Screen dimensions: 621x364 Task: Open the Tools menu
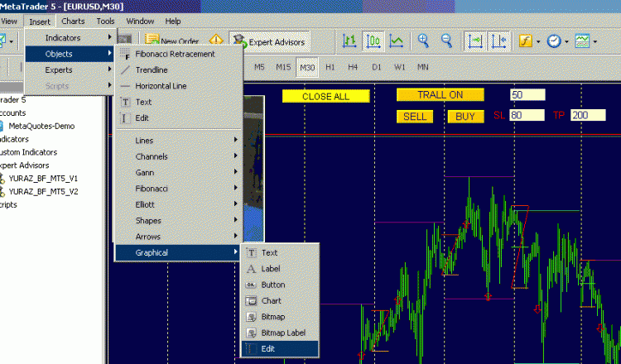click(105, 22)
